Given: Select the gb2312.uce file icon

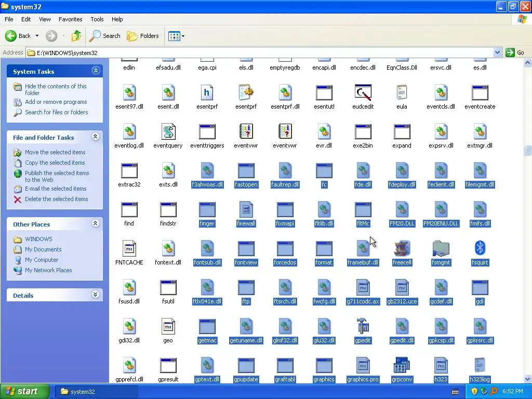Looking at the screenshot, I should pos(402,287).
